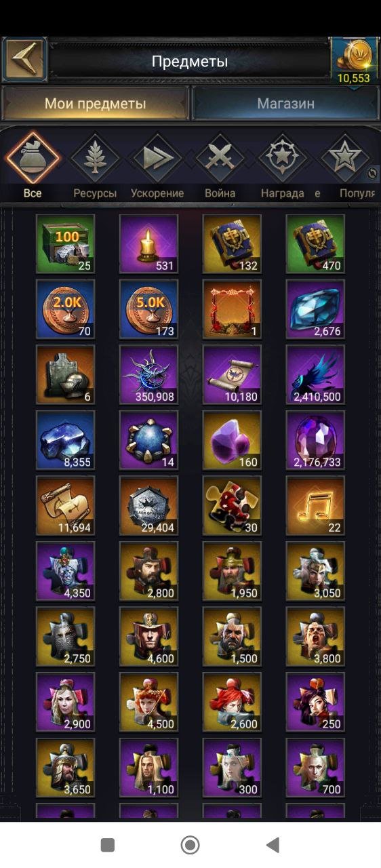Image resolution: width=381 pixels, height=868 pixels.
Task: Open the green chest item with 100 label
Action: (x=65, y=243)
